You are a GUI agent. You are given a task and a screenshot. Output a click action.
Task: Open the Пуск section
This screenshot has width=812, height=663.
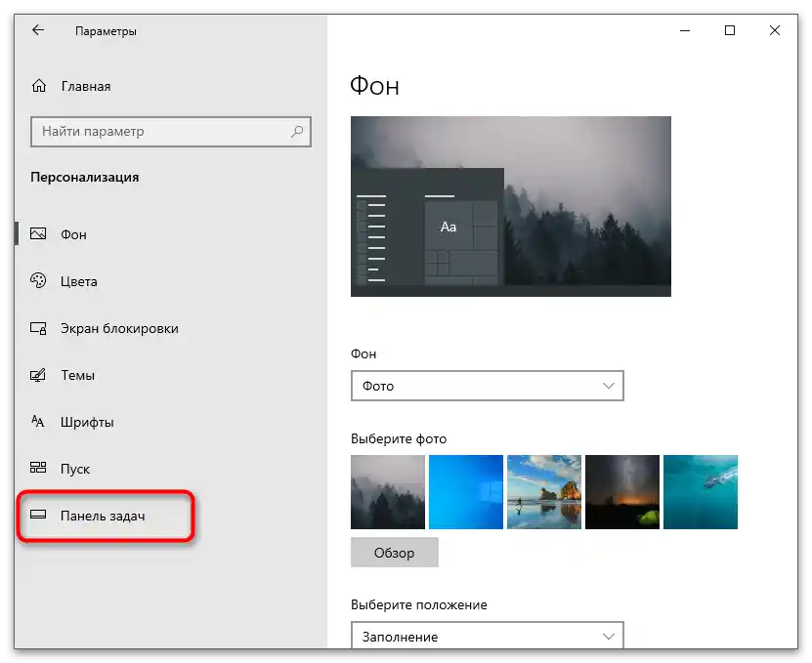click(75, 469)
